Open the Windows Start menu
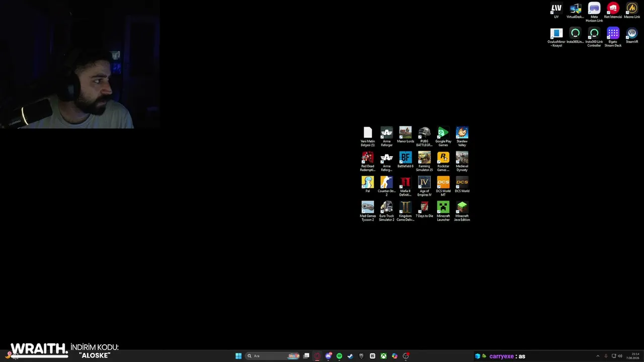 (238, 356)
